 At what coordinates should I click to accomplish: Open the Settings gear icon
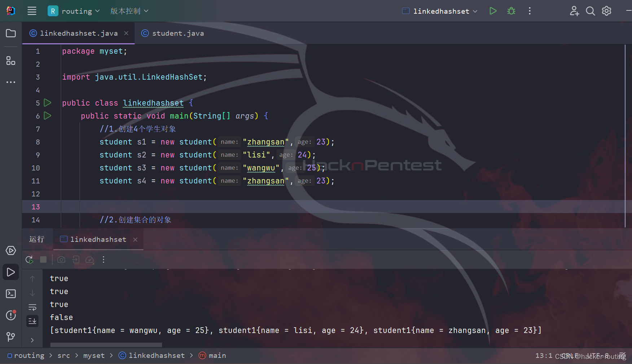coord(606,11)
